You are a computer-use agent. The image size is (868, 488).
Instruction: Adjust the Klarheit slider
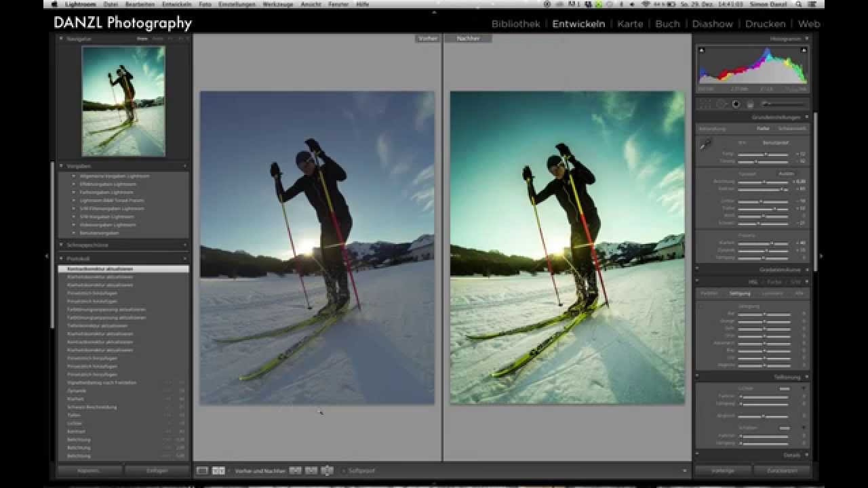(764, 243)
